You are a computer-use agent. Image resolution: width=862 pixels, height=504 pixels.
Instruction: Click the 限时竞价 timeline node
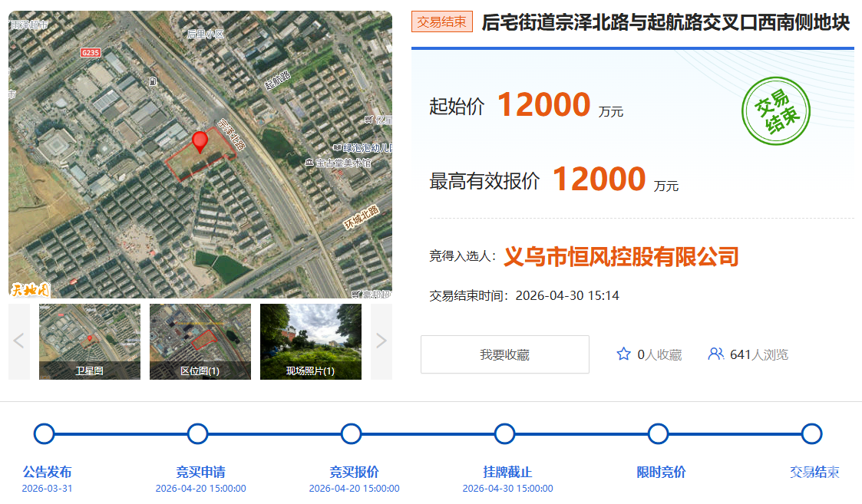658,434
